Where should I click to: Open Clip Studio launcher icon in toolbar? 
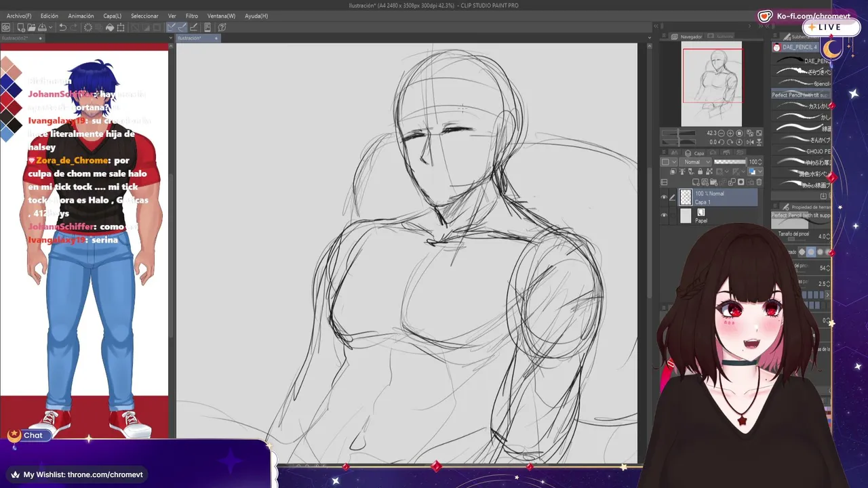[x=5, y=27]
